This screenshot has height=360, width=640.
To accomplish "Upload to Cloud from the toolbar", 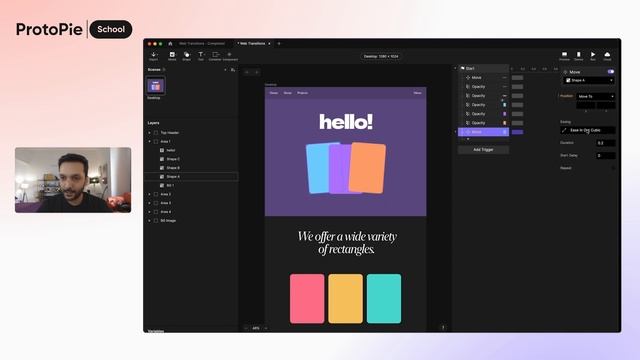I will click(x=607, y=56).
